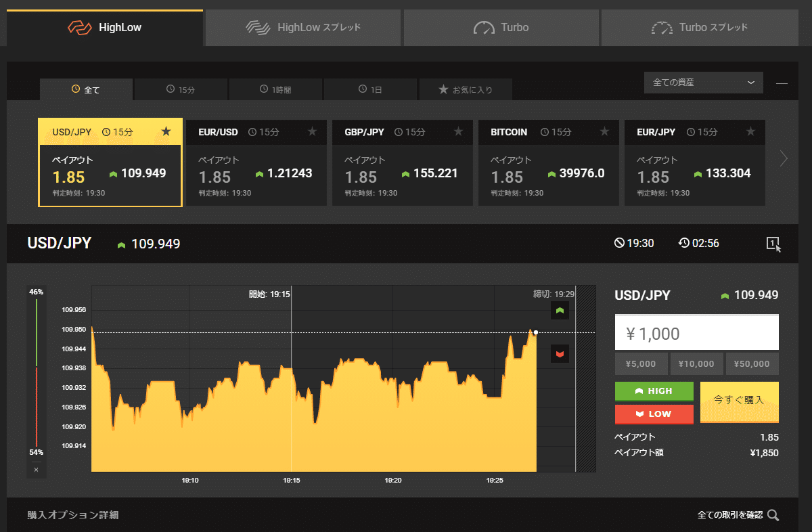
Task: Select the BITCOIN asset card
Action: coord(548,163)
